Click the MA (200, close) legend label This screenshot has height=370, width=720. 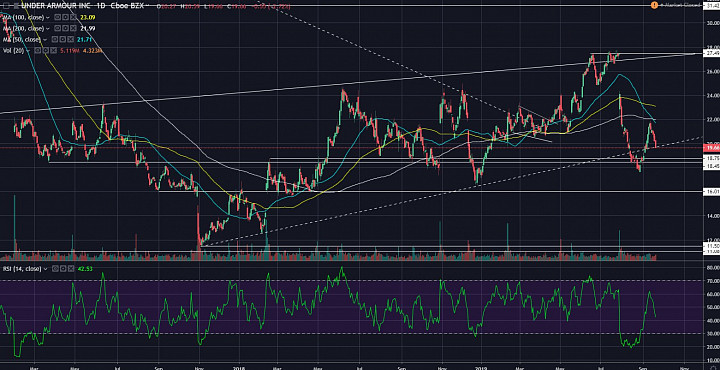click(x=23, y=28)
